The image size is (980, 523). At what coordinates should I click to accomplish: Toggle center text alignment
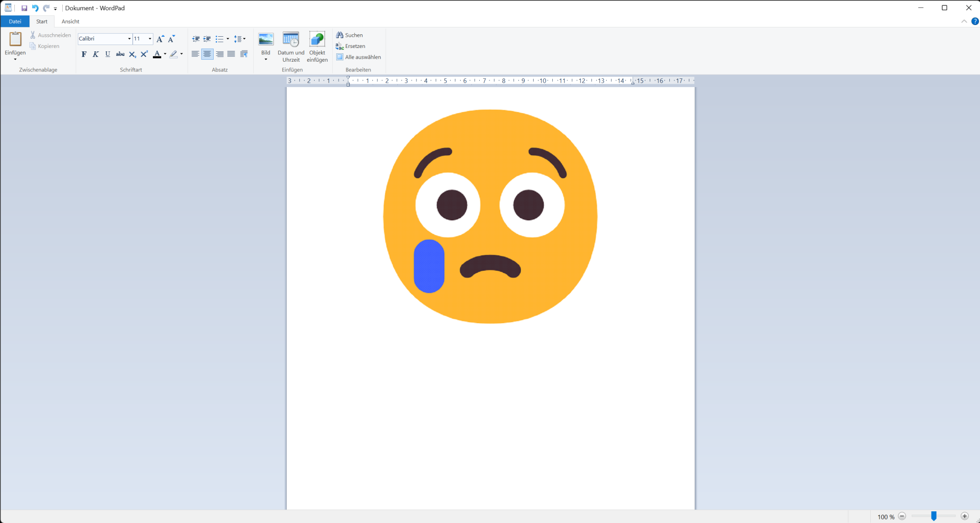(x=207, y=54)
